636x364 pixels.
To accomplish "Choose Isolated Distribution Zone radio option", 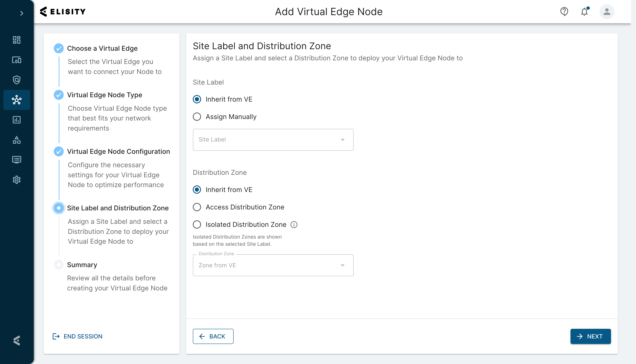I will (x=197, y=225).
